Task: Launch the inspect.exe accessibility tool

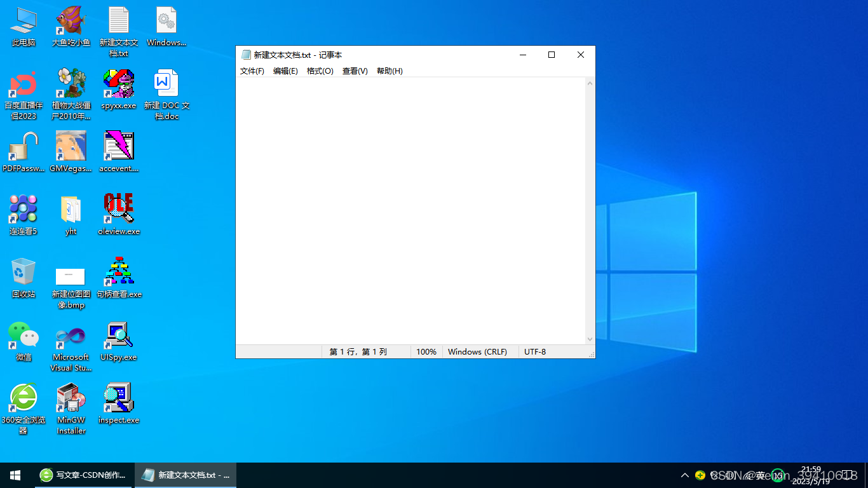Action: [x=118, y=397]
